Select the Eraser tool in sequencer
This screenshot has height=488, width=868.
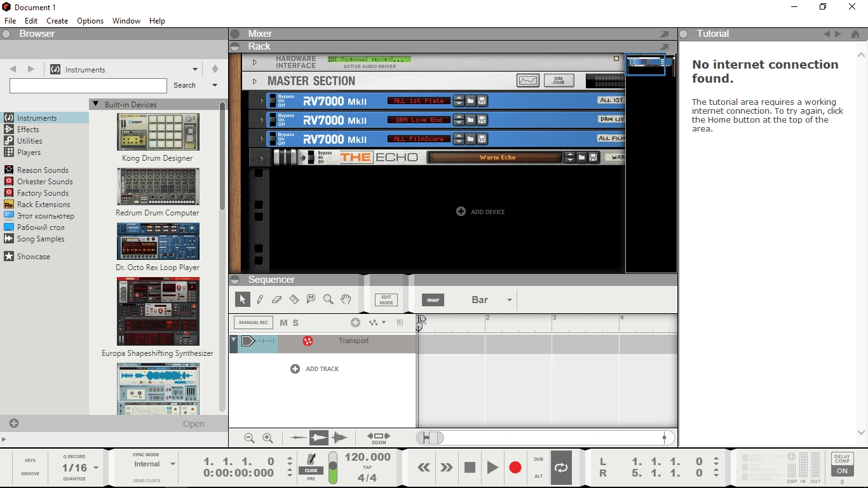coord(276,299)
